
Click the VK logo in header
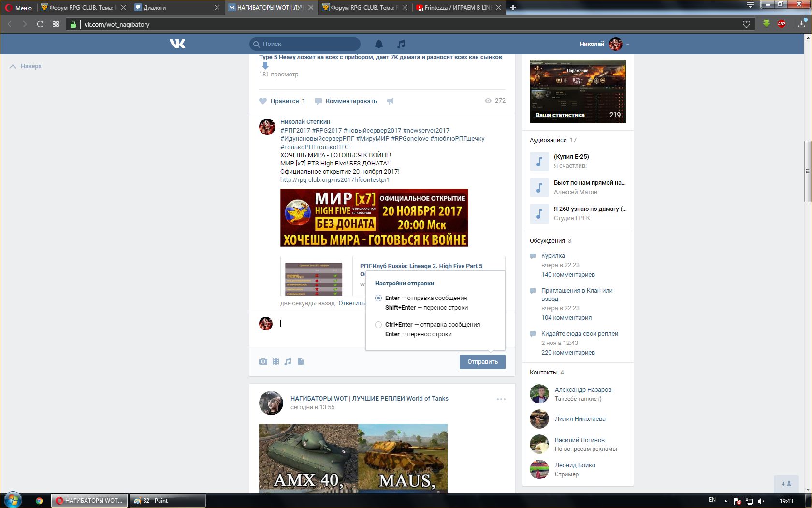coord(177,44)
